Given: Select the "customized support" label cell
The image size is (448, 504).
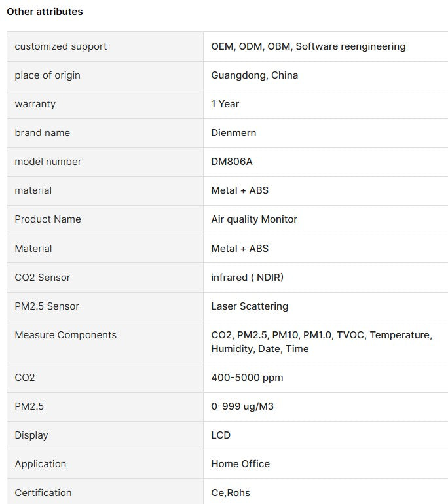Looking at the screenshot, I should click(x=61, y=46).
